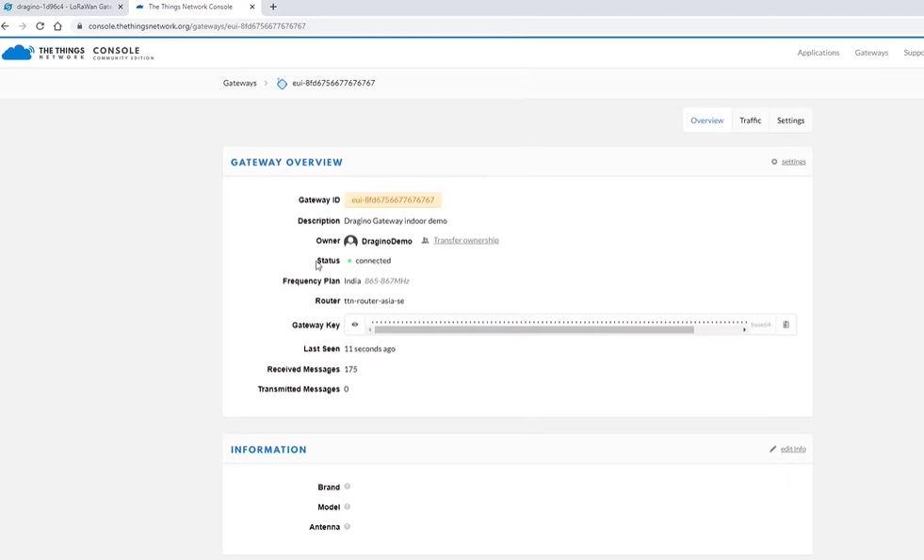Viewport: 924px width, 560px height.
Task: Go to the browser home page icon
Action: [x=57, y=26]
